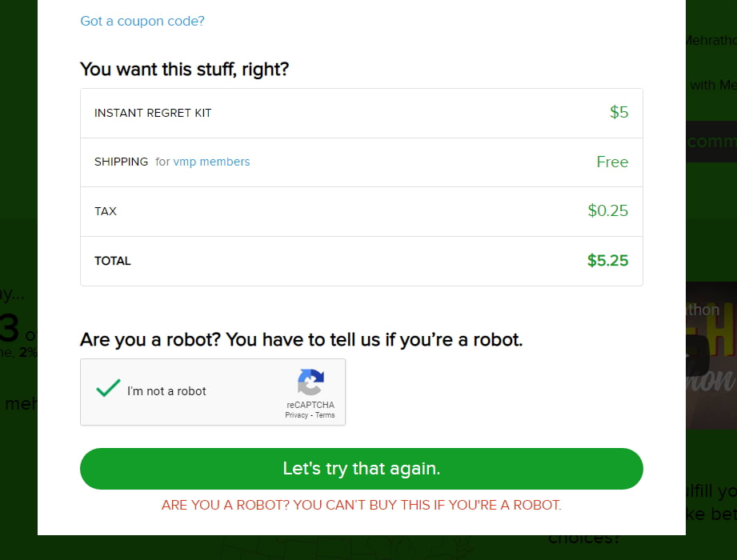Select the SHIPPING row label
737x560 pixels.
click(121, 162)
